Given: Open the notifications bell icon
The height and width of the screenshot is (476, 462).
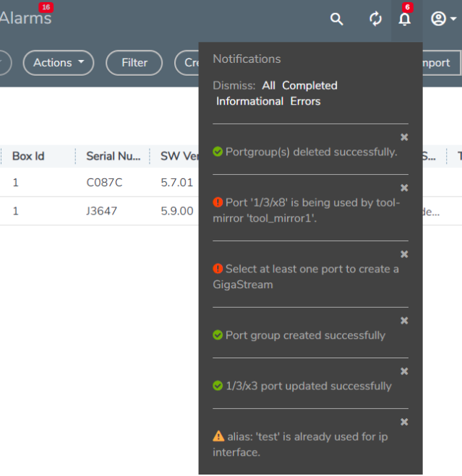Looking at the screenshot, I should coord(405,20).
